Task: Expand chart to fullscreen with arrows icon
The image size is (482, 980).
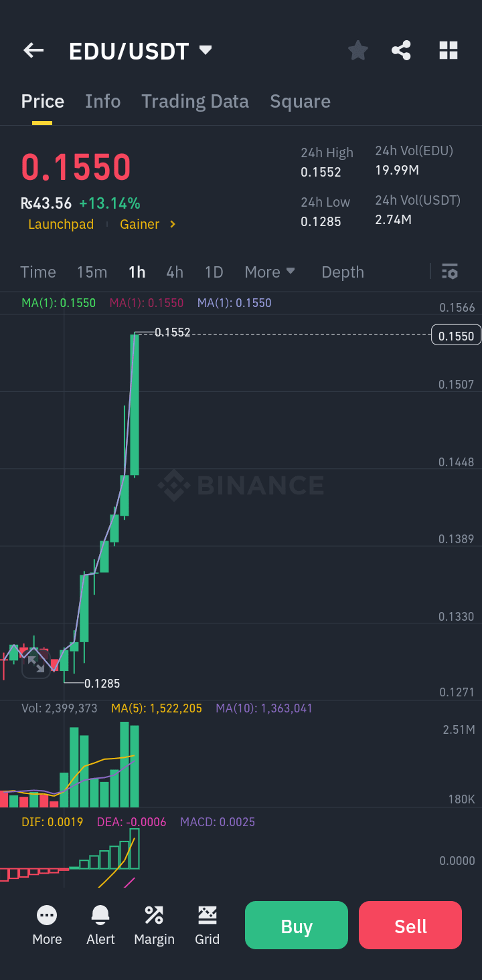Action: [36, 664]
